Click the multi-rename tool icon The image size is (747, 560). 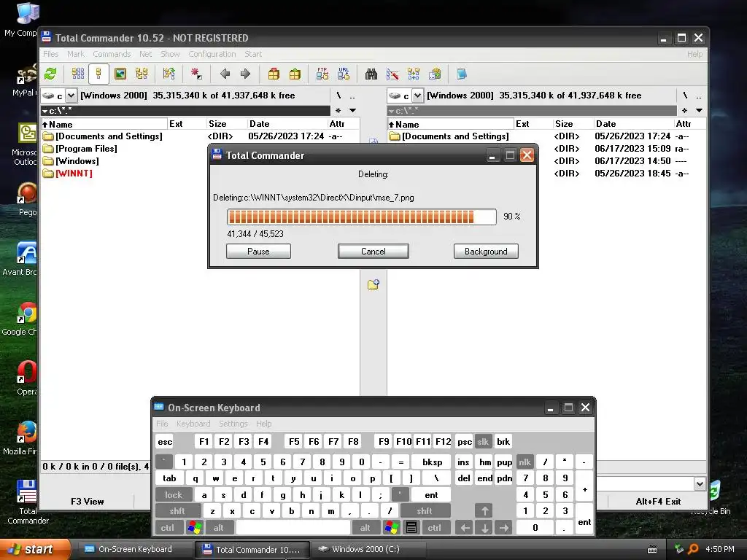pos(392,74)
